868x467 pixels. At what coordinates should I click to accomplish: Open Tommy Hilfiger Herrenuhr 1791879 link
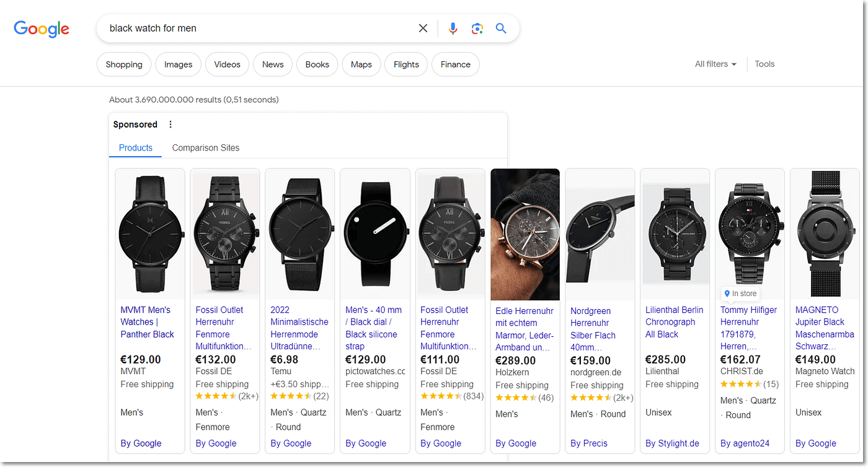[x=748, y=328]
